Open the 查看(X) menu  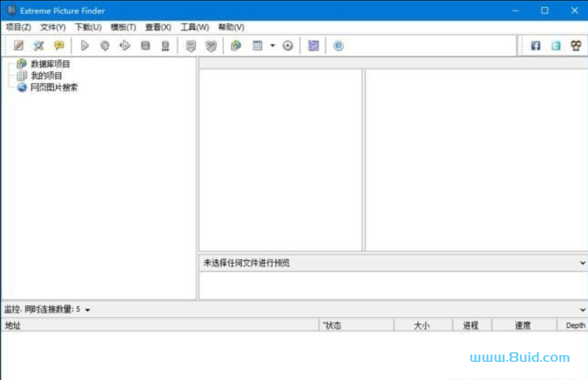click(x=158, y=27)
